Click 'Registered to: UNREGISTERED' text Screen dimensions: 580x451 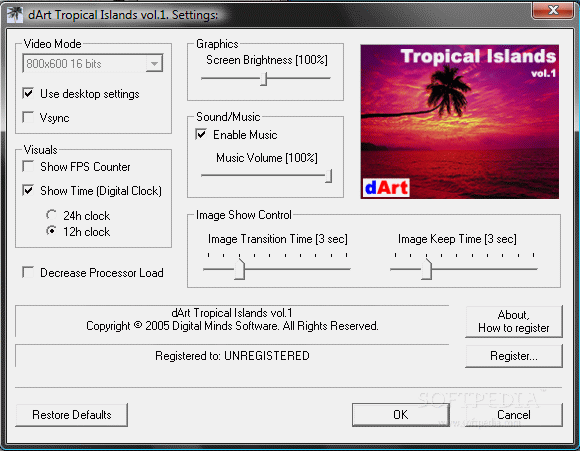coord(232,356)
